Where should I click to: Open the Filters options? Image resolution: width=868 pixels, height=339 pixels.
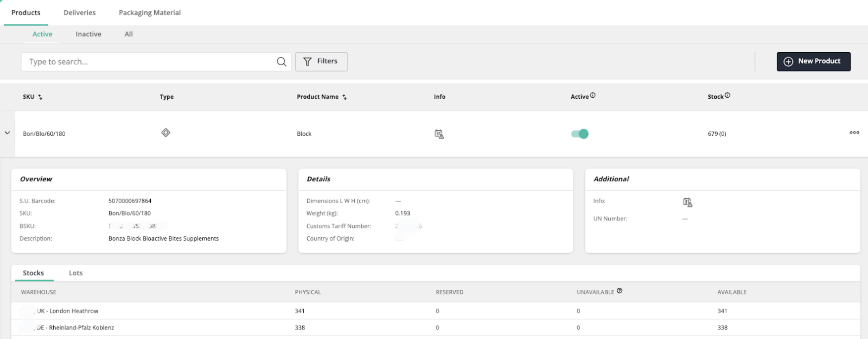pos(321,62)
